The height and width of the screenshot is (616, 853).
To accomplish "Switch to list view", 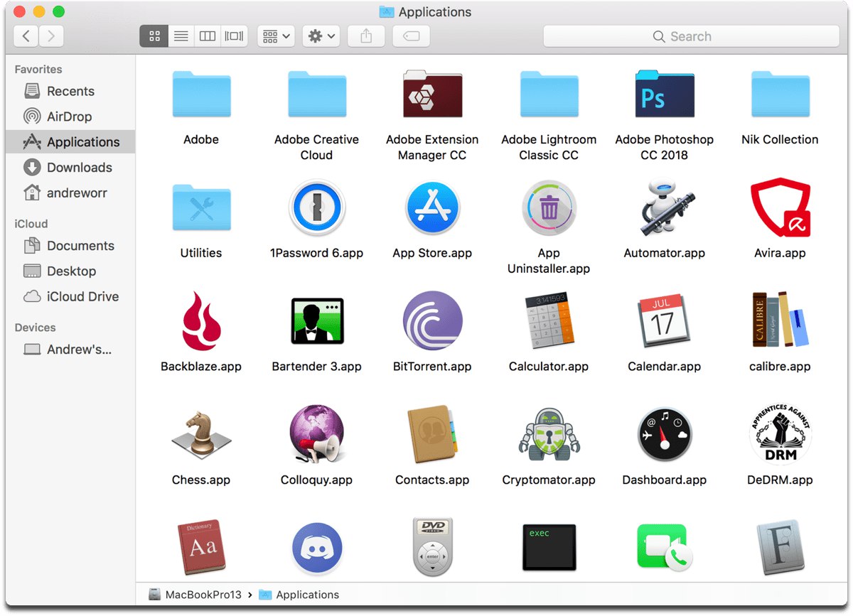I will point(181,36).
